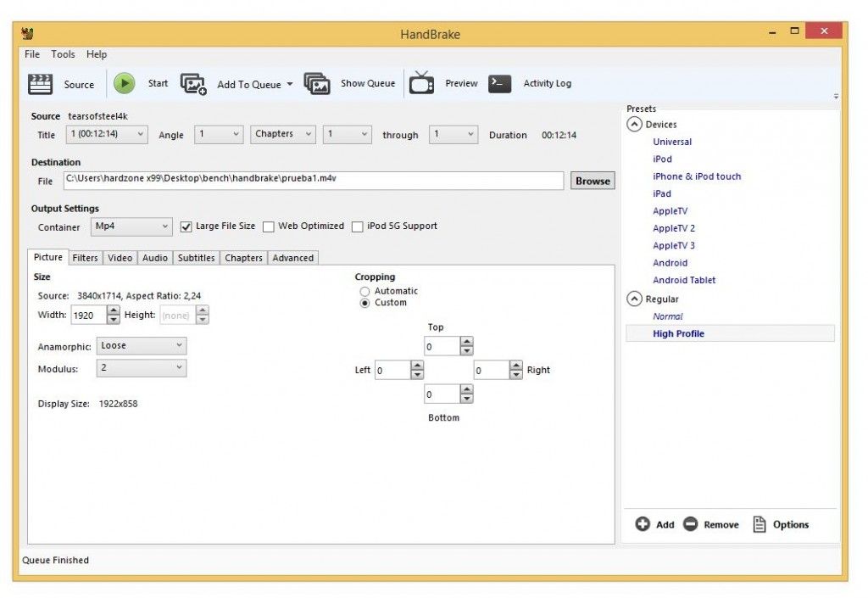Increase the Top cropping value
This screenshot has width=868, height=598.
coord(467,342)
